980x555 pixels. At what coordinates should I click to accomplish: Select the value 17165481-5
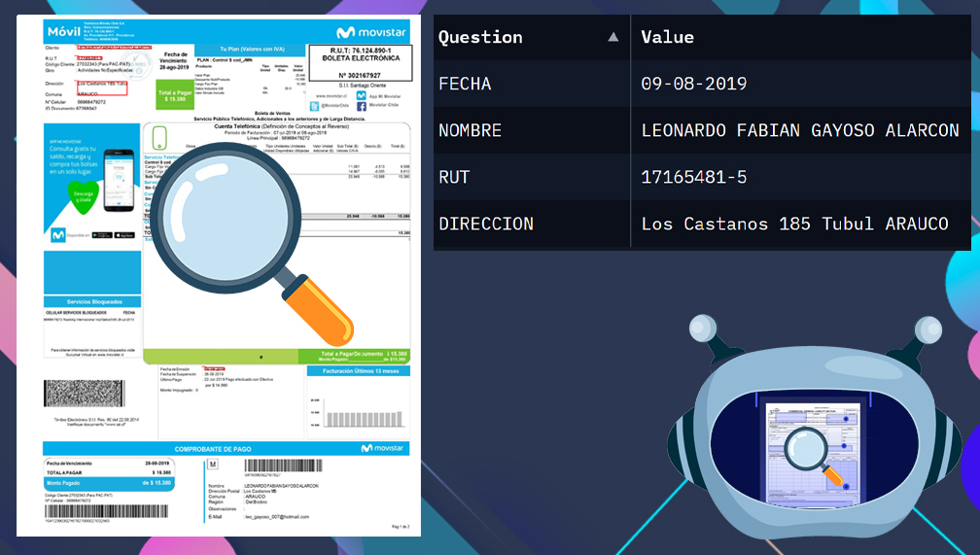[x=694, y=178]
